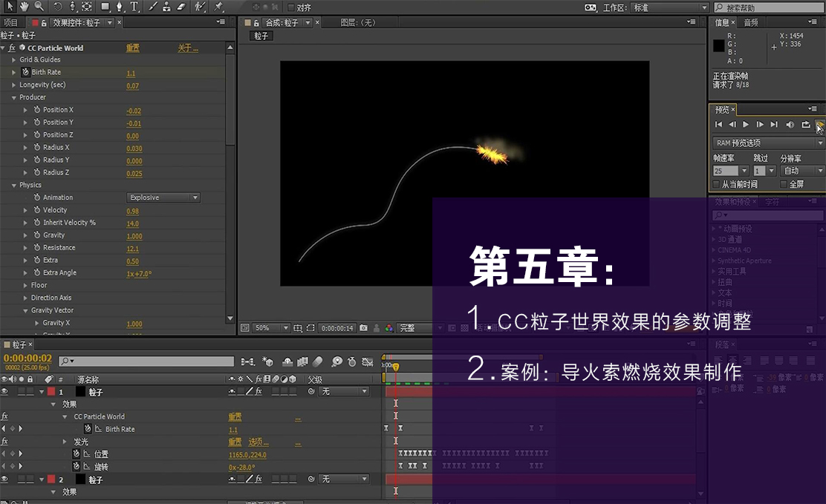
Task: Click the Velocity stopwatch icon
Action: click(37, 209)
